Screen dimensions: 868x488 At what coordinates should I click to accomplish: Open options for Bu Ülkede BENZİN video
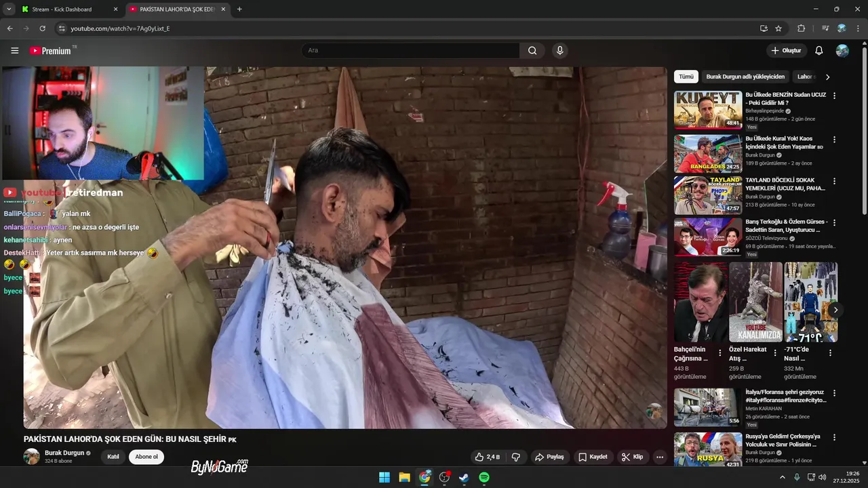[834, 96]
